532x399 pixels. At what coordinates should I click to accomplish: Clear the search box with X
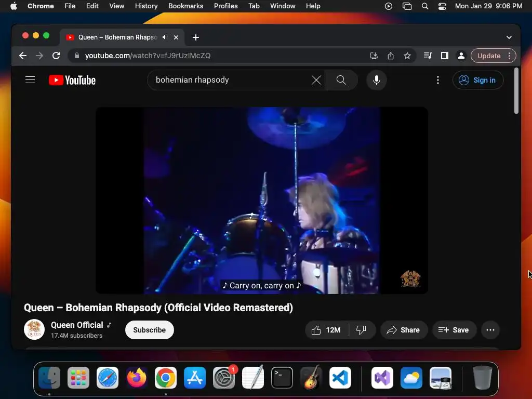(316, 80)
